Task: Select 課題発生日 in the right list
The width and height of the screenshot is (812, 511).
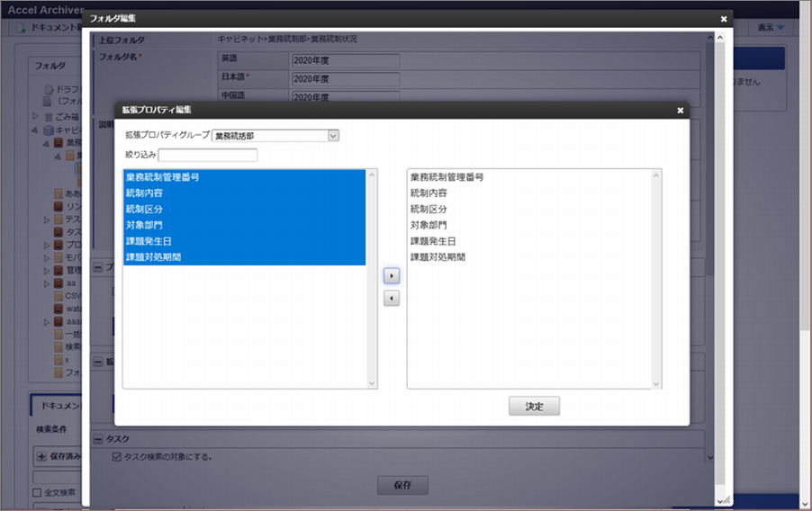Action: tap(528, 241)
